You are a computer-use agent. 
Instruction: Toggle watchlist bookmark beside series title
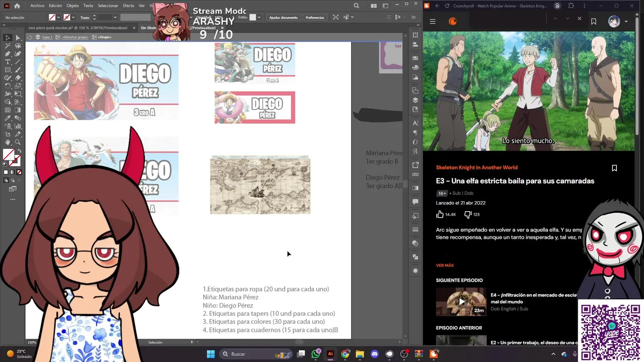tap(614, 168)
